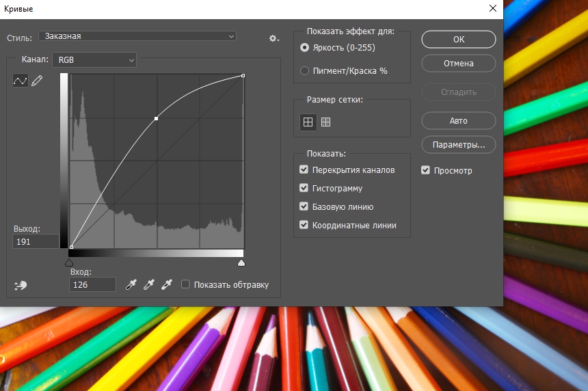This screenshot has width=588, height=391.
Task: Toggle Перекрытия каналов checkbox
Action: (304, 170)
